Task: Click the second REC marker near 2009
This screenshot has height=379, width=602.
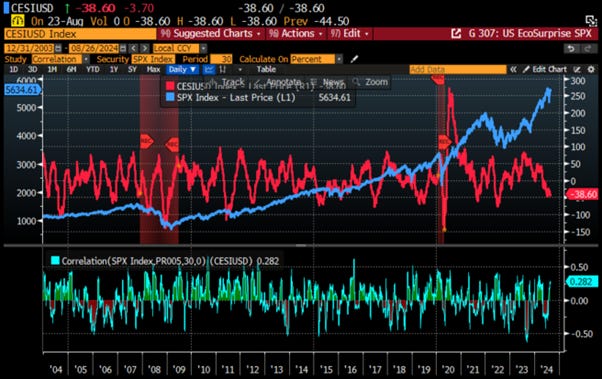Action: pos(172,144)
